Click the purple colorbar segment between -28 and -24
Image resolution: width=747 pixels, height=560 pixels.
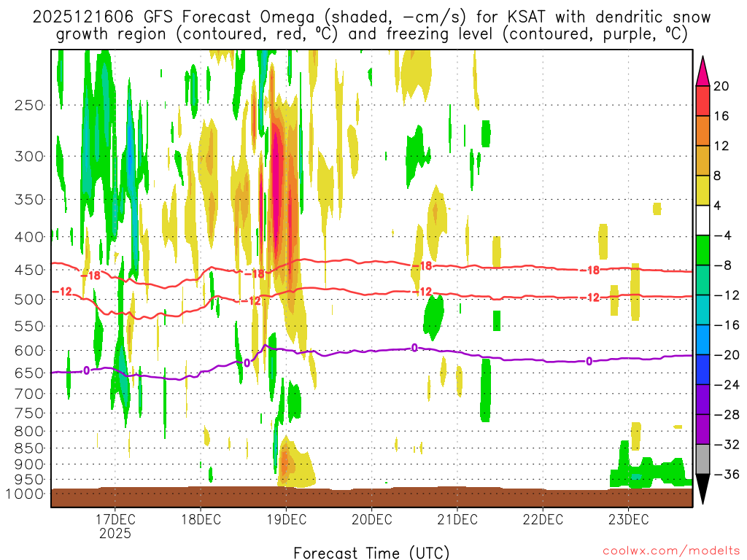click(703, 400)
